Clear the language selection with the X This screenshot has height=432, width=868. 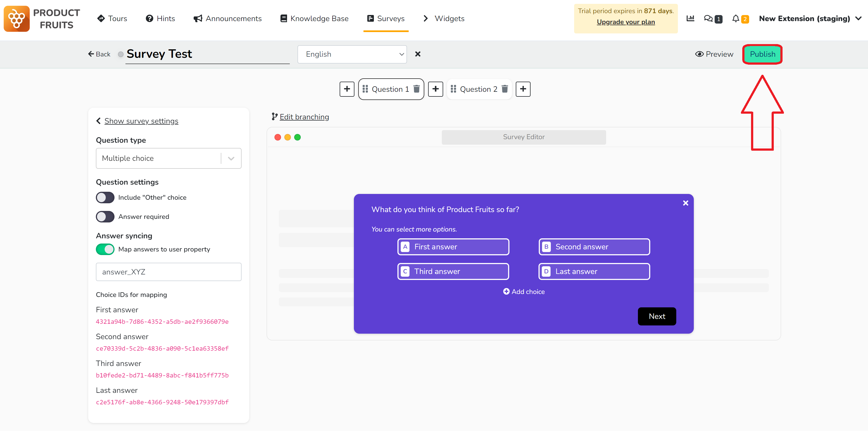coord(417,54)
